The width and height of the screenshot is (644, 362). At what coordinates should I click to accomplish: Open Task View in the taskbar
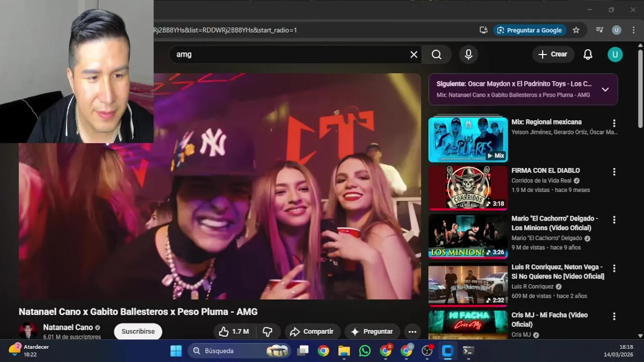302,351
